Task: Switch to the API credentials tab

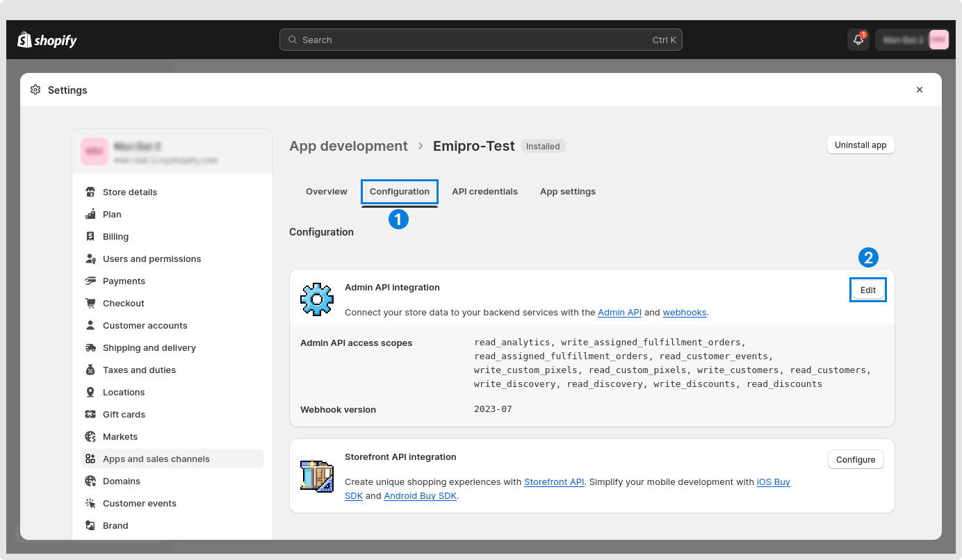Action: coord(484,192)
